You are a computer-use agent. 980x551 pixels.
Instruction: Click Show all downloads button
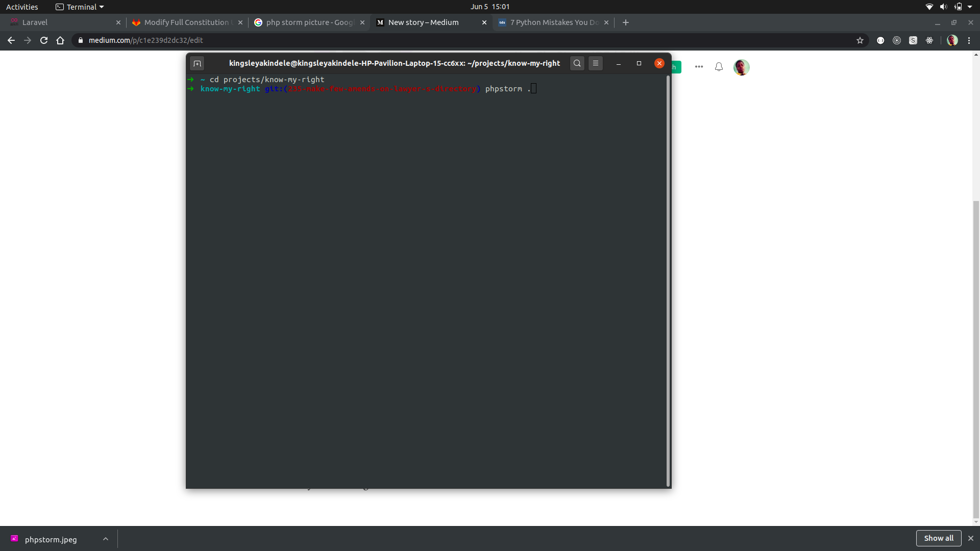(939, 538)
